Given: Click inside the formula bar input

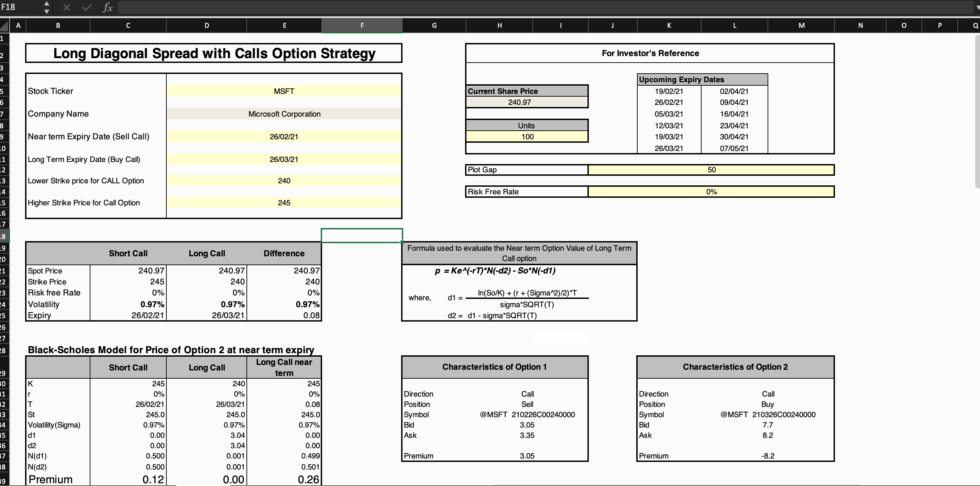Looking at the screenshot, I should click(x=546, y=7).
